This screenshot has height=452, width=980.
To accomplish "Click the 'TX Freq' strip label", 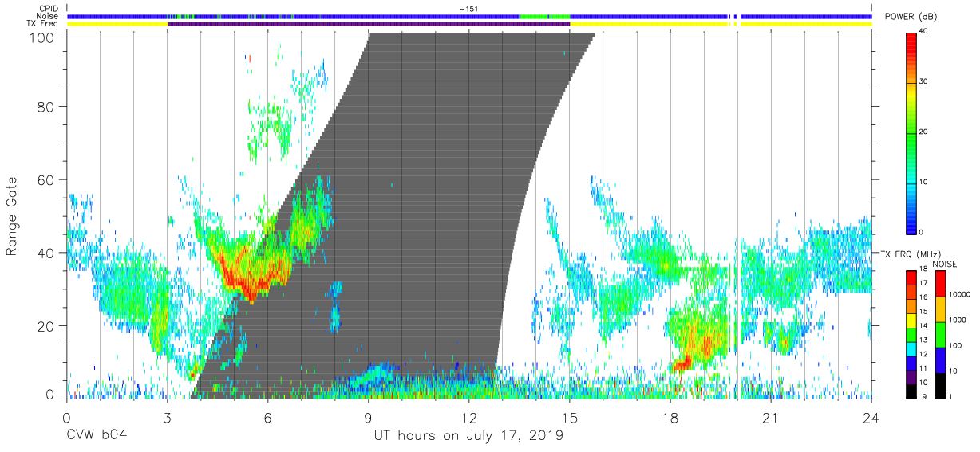I will [44, 24].
